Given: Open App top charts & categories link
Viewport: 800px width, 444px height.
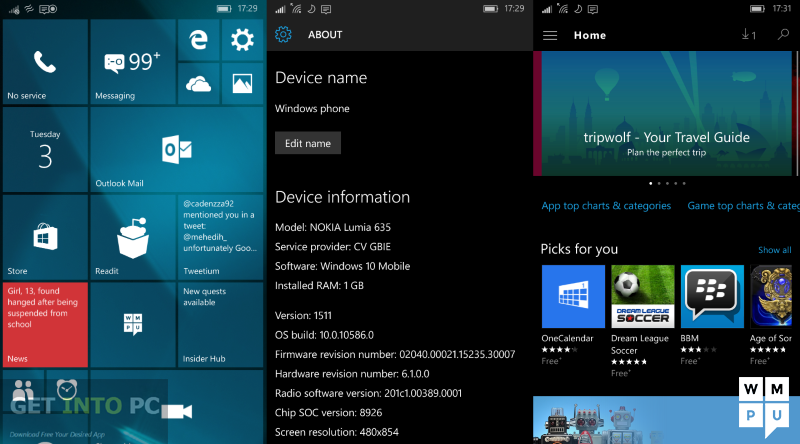Looking at the screenshot, I should pos(606,206).
